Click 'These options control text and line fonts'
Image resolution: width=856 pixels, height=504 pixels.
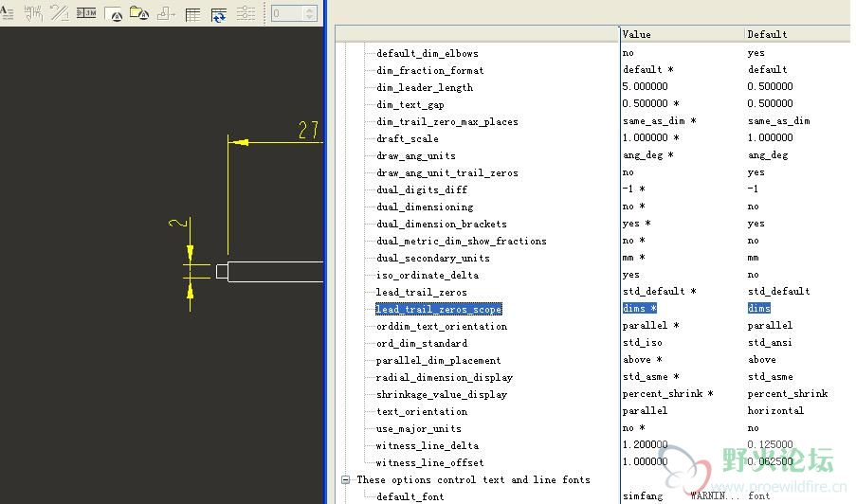click(473, 479)
